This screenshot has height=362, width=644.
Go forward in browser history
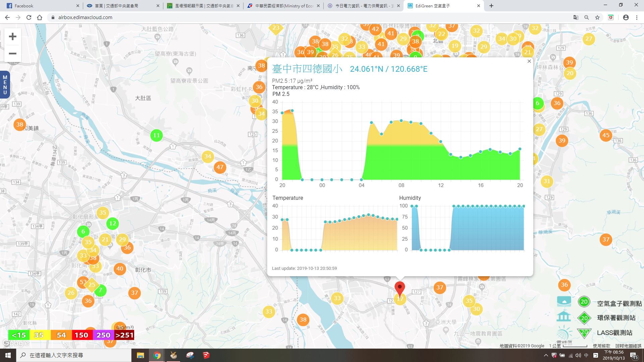[18, 17]
